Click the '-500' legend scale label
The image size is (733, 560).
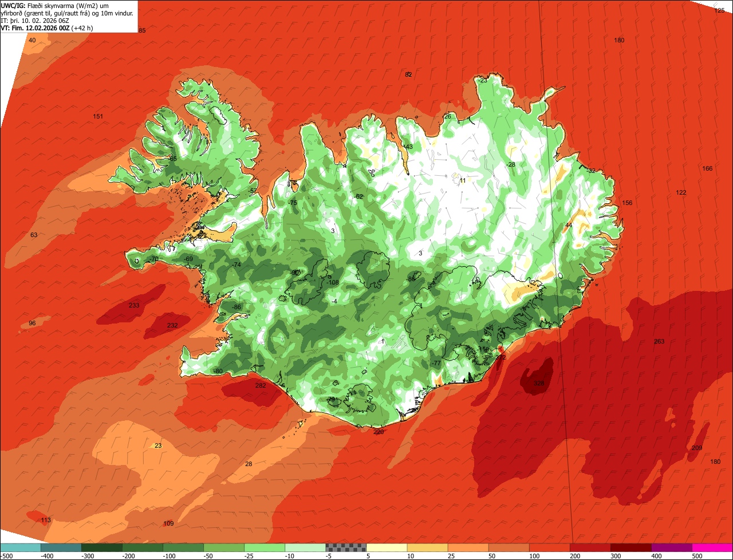6,555
